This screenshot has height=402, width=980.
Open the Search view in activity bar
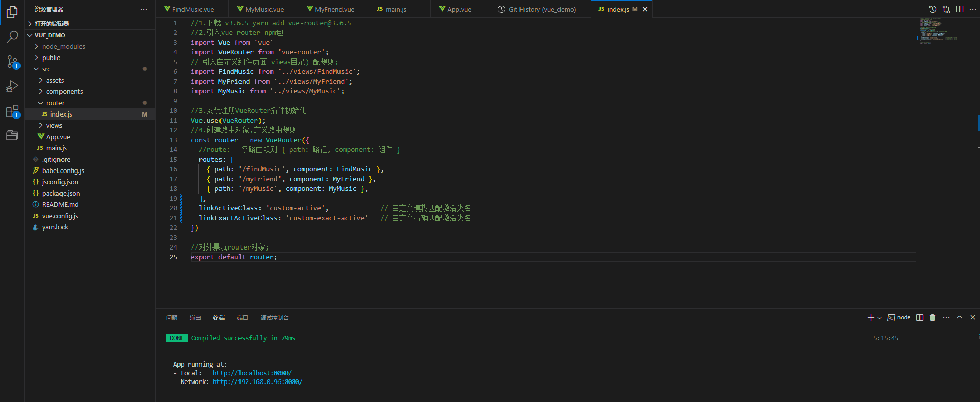click(x=12, y=36)
